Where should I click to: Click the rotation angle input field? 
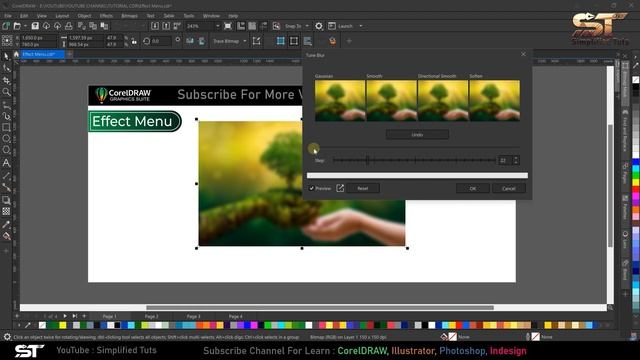(161, 41)
